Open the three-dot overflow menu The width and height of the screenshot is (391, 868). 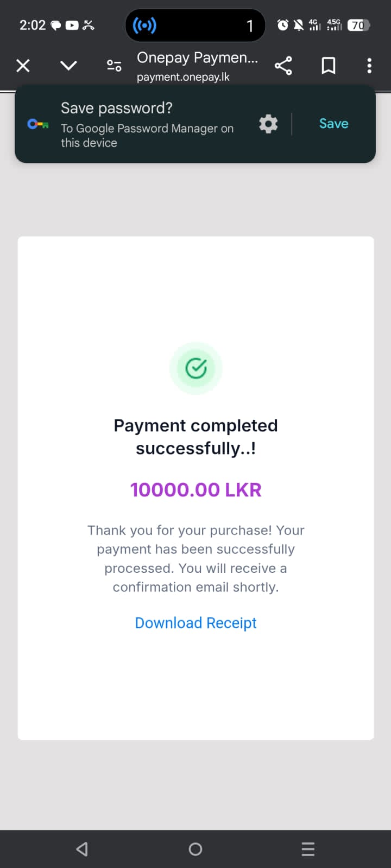pos(369,66)
